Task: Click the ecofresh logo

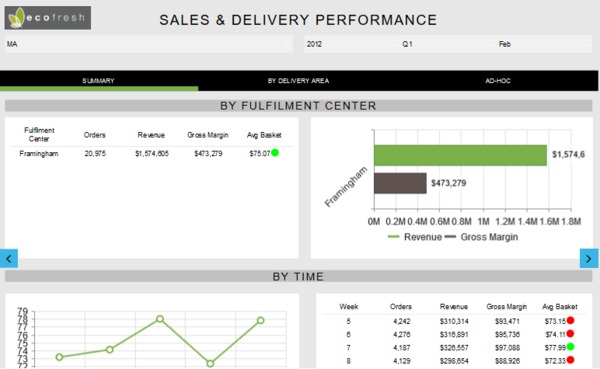Action: (48, 18)
